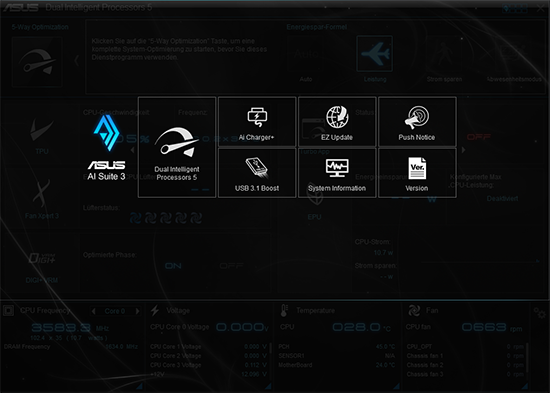Image resolution: width=550 pixels, height=393 pixels.
Task: Choose the Abwesenheitsmodus energy mode
Action: point(514,53)
